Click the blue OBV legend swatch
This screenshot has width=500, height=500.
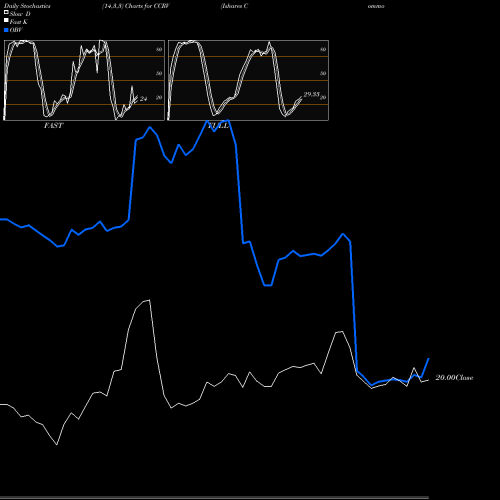click(x=6, y=30)
